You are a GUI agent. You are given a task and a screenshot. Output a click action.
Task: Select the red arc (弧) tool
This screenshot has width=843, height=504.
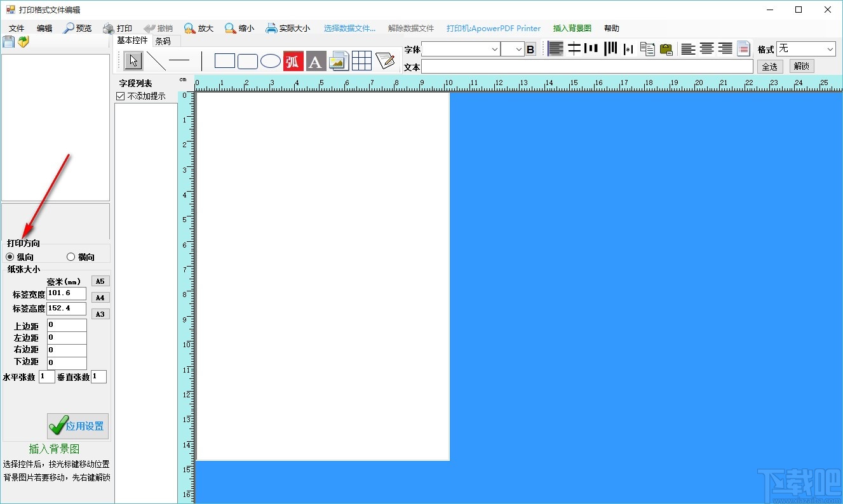(293, 61)
